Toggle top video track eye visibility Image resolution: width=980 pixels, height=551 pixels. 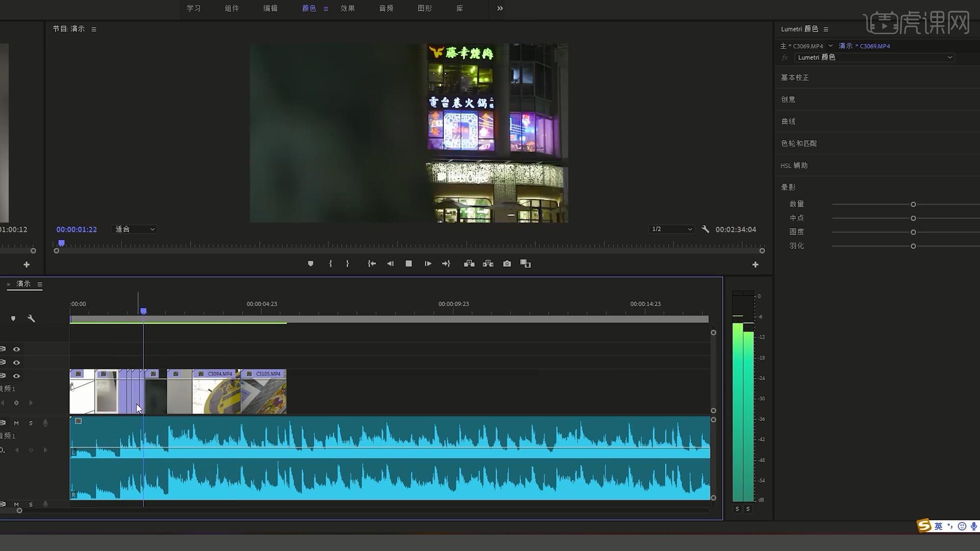16,349
